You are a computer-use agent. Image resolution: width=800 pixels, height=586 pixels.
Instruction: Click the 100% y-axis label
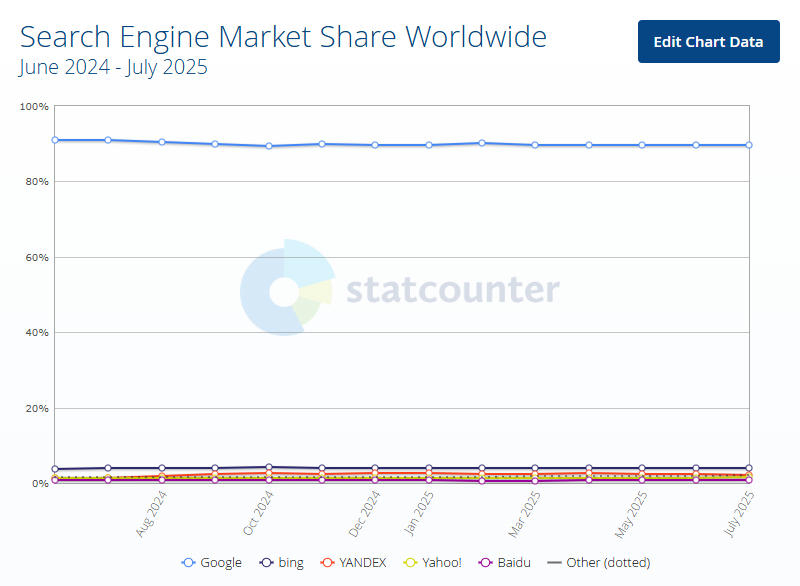pyautogui.click(x=34, y=106)
